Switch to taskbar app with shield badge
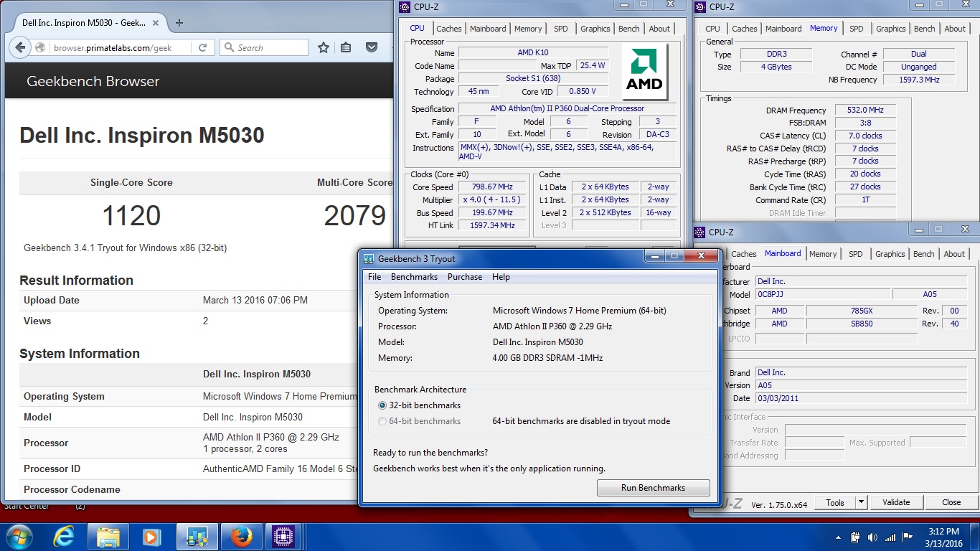The width and height of the screenshot is (980, 551). tap(197, 537)
